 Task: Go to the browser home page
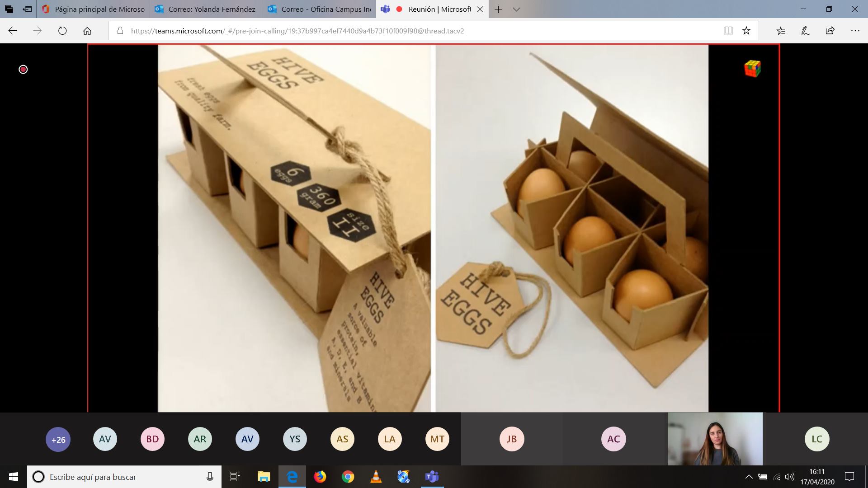coord(87,31)
